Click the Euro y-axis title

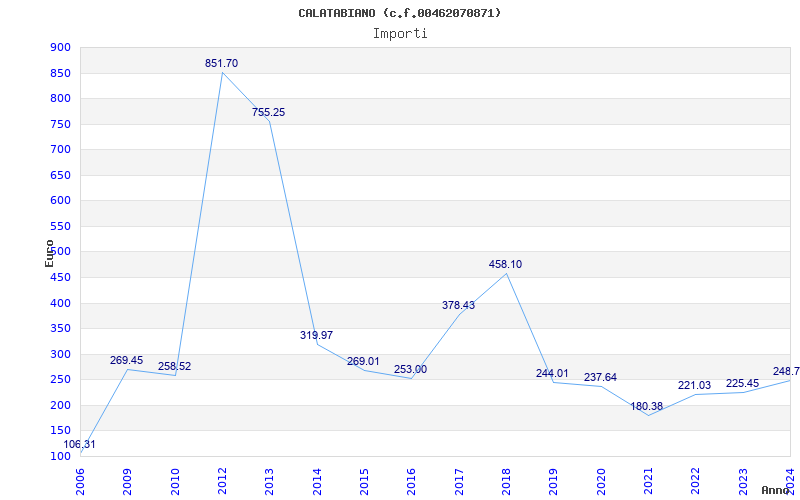(x=49, y=253)
